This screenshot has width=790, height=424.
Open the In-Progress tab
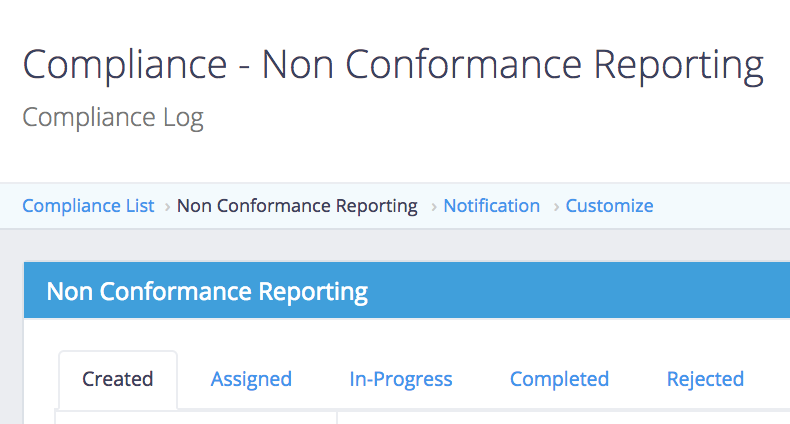[x=400, y=379]
